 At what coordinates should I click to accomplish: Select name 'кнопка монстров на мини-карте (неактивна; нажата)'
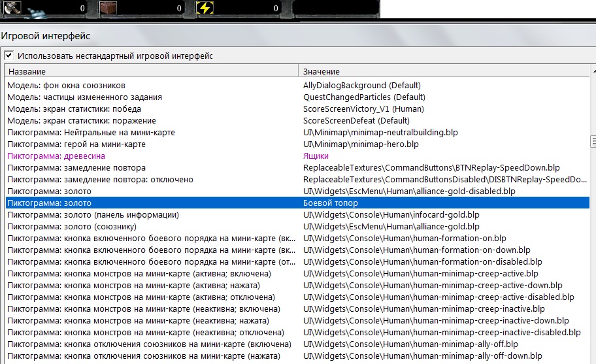(x=139, y=321)
